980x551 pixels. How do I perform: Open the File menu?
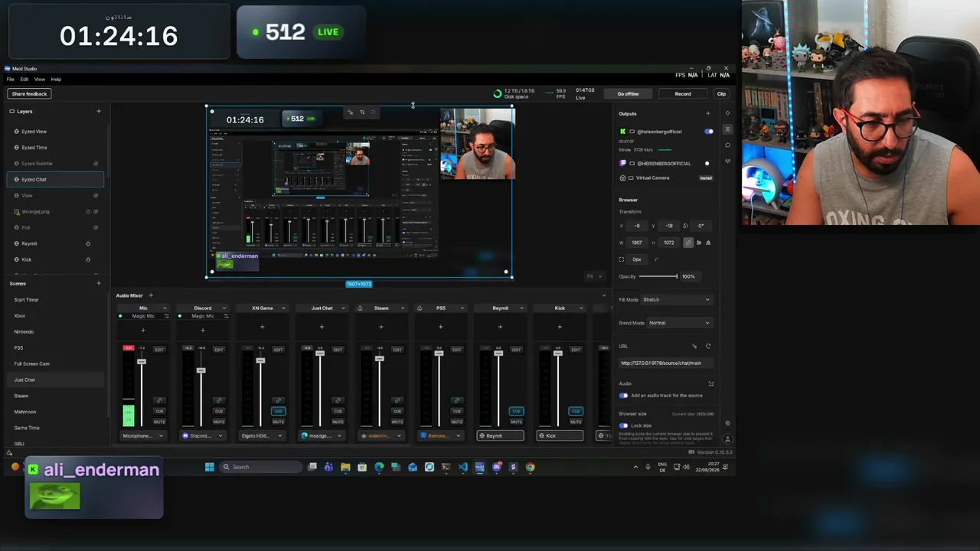click(11, 79)
